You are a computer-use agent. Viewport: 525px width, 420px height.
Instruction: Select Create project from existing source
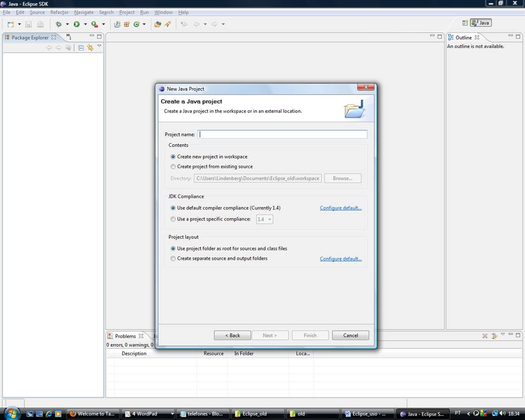212,166
